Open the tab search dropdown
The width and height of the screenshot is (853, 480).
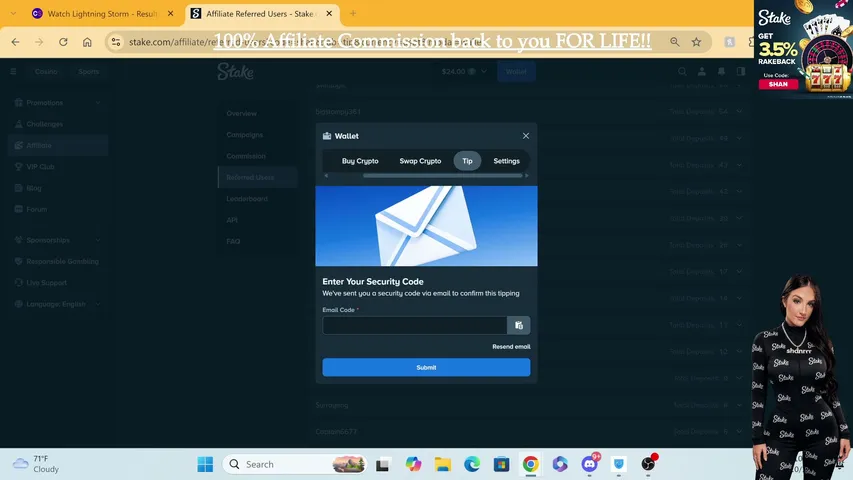pos(13,14)
